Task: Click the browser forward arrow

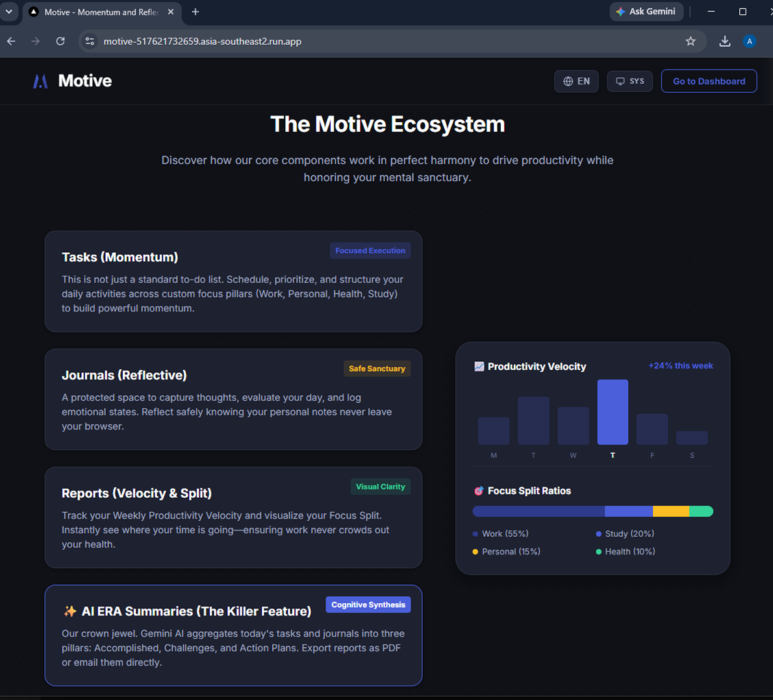Action: (36, 42)
